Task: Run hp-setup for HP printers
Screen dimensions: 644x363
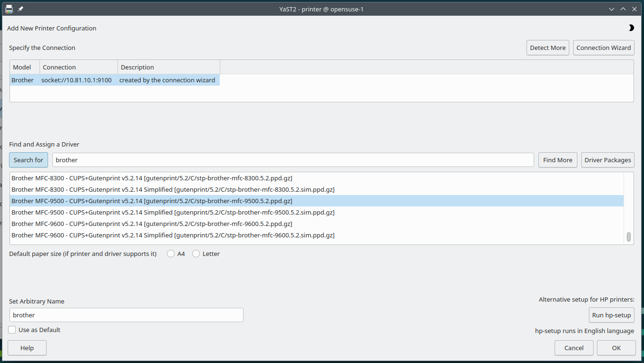Action: click(611, 315)
